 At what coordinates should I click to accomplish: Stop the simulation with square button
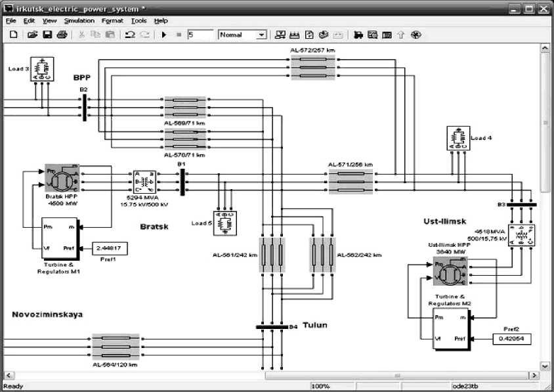click(x=179, y=35)
